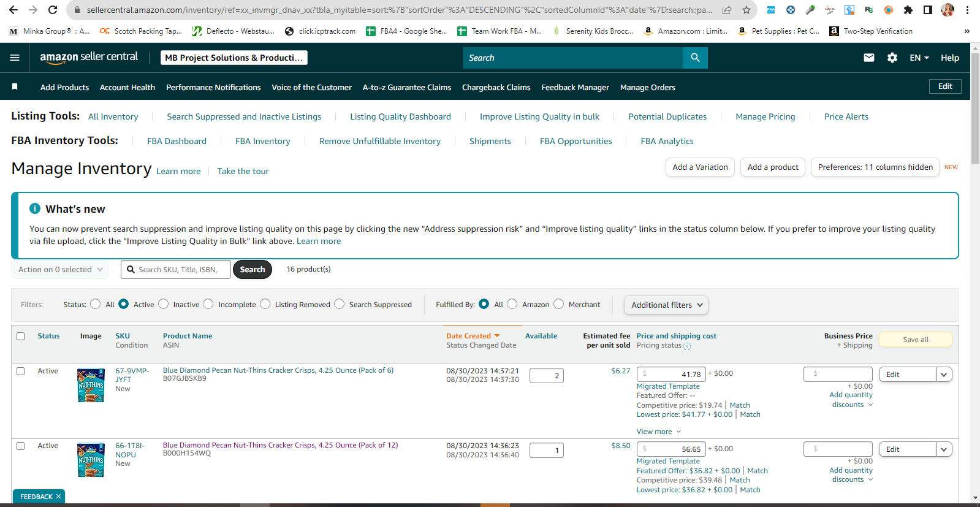Open the Minka Group bookmark
Screen dimensions: 980x507
click(49, 31)
